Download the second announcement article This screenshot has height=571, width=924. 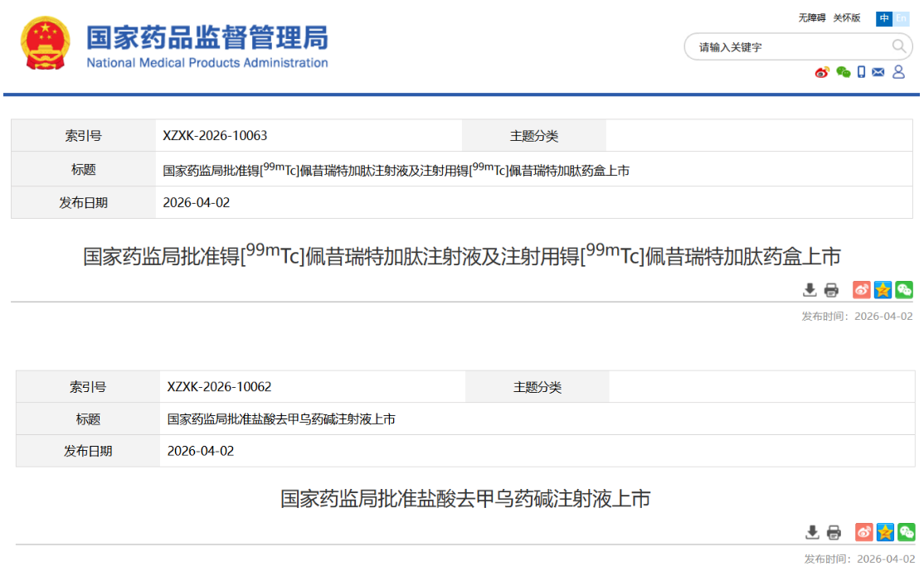[812, 532]
